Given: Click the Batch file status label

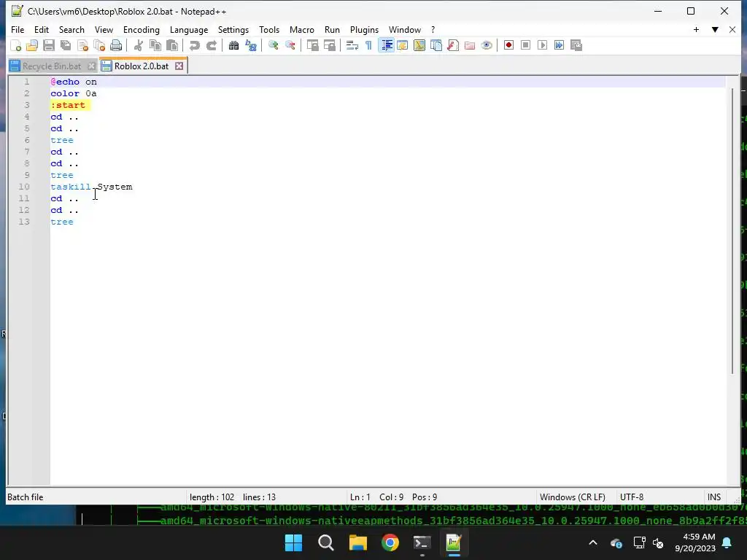Looking at the screenshot, I should tap(26, 497).
